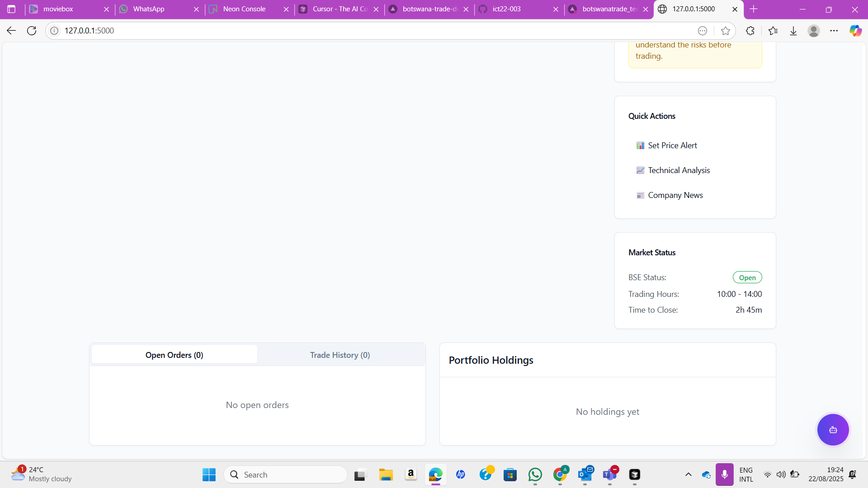The image size is (868, 488).
Task: Open browser extensions puzzle icon
Action: coord(750,31)
